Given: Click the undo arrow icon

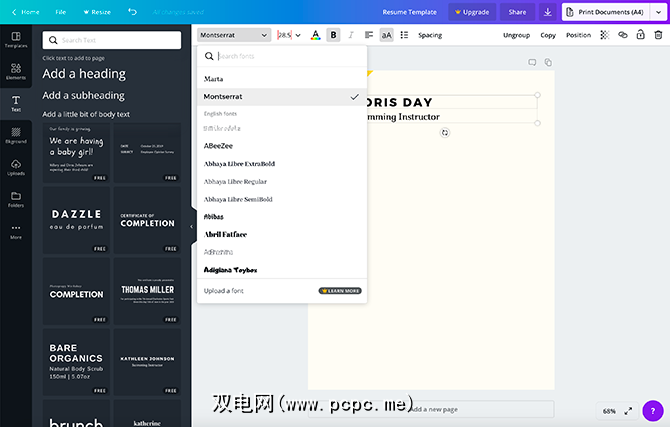Looking at the screenshot, I should coord(132,12).
